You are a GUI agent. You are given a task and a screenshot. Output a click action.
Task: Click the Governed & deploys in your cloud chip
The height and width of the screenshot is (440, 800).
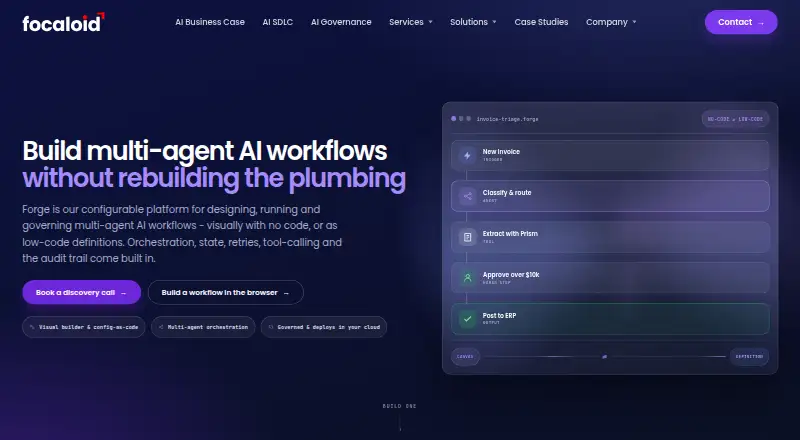(x=323, y=327)
